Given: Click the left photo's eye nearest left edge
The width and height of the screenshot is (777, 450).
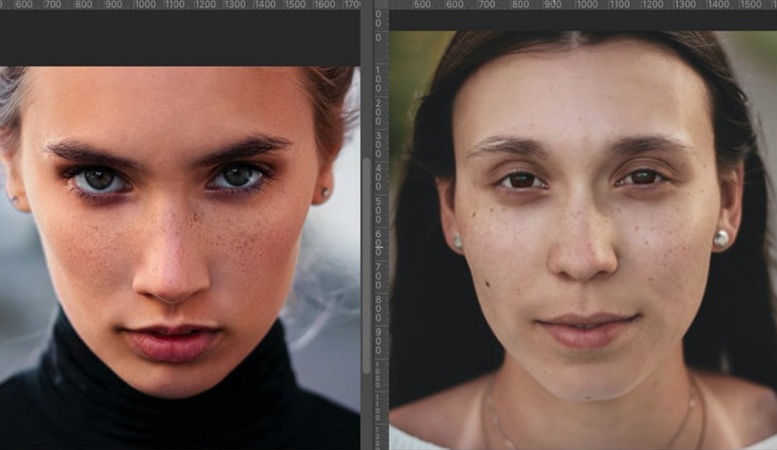Looking at the screenshot, I should [x=97, y=180].
